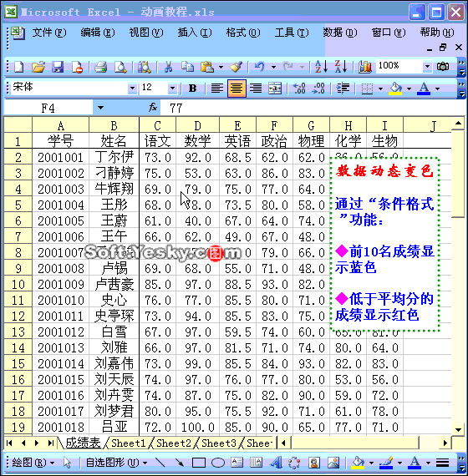Screen dimensions: 468x476
Task: Select row header 10
Action: 18,284
